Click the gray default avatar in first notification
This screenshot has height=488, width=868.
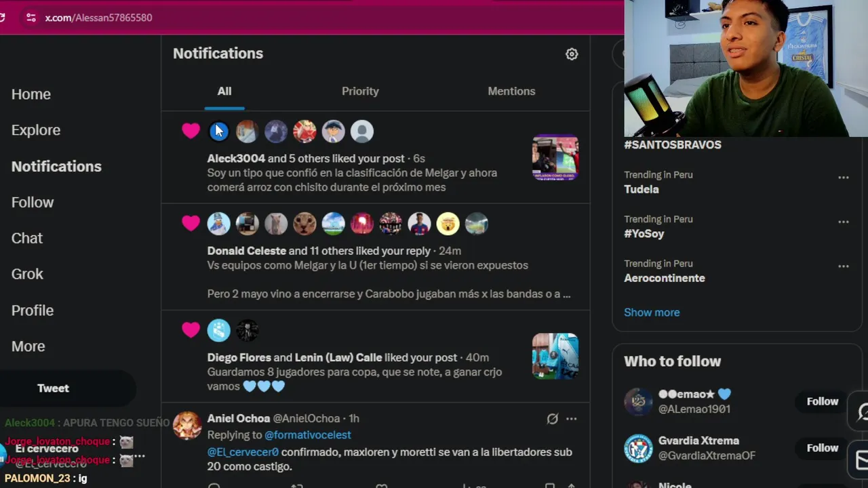[362, 131]
